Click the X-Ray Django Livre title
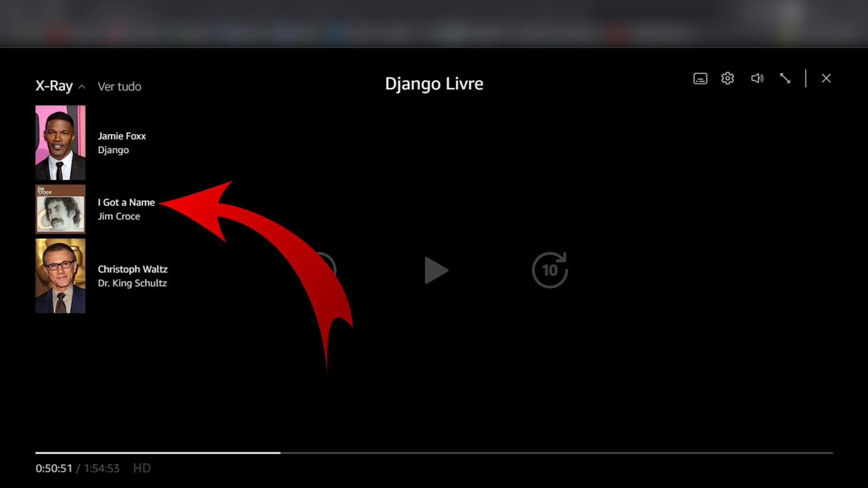This screenshot has width=868, height=488. point(434,83)
